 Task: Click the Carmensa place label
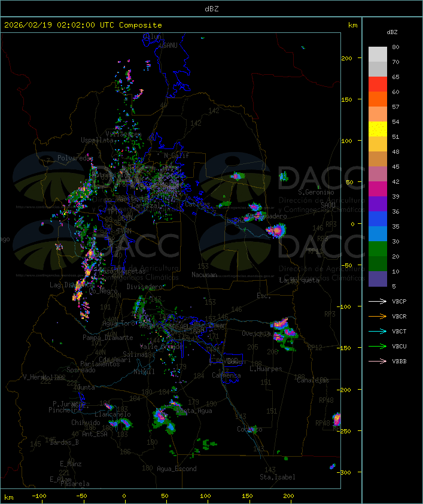[x=226, y=375]
